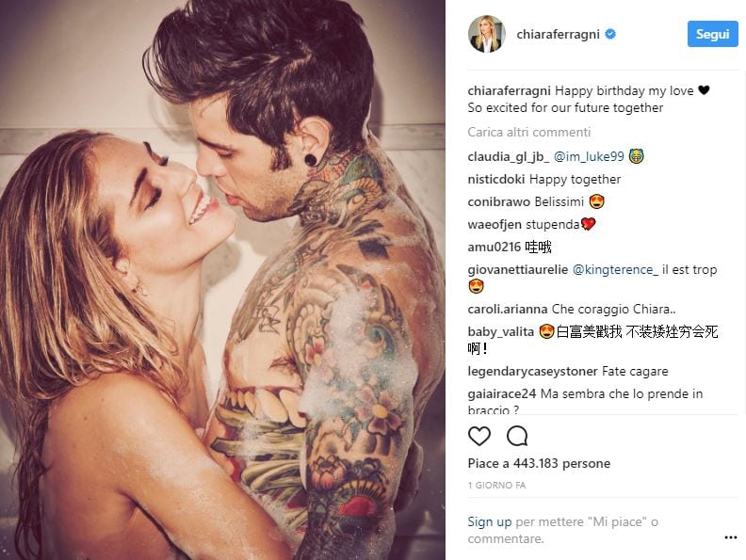This screenshot has width=746, height=560.
Task: Click the Sign up link
Action: pos(490,521)
